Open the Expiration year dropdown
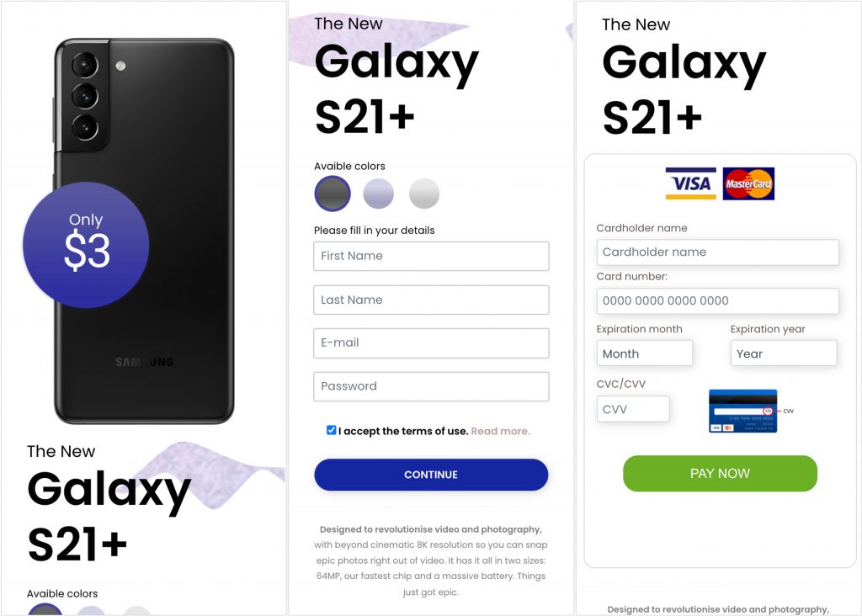This screenshot has height=616, width=862. tap(783, 353)
